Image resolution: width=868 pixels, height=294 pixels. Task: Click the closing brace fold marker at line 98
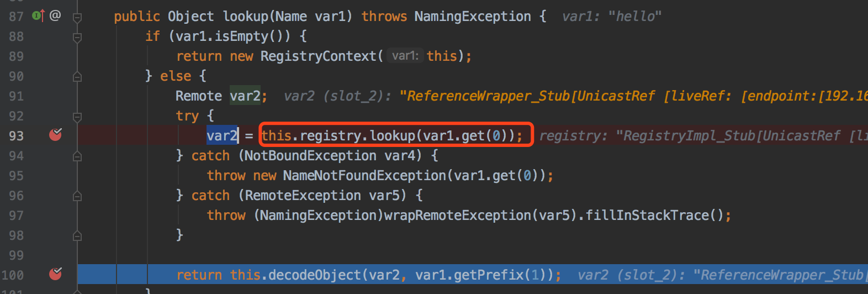(x=77, y=236)
